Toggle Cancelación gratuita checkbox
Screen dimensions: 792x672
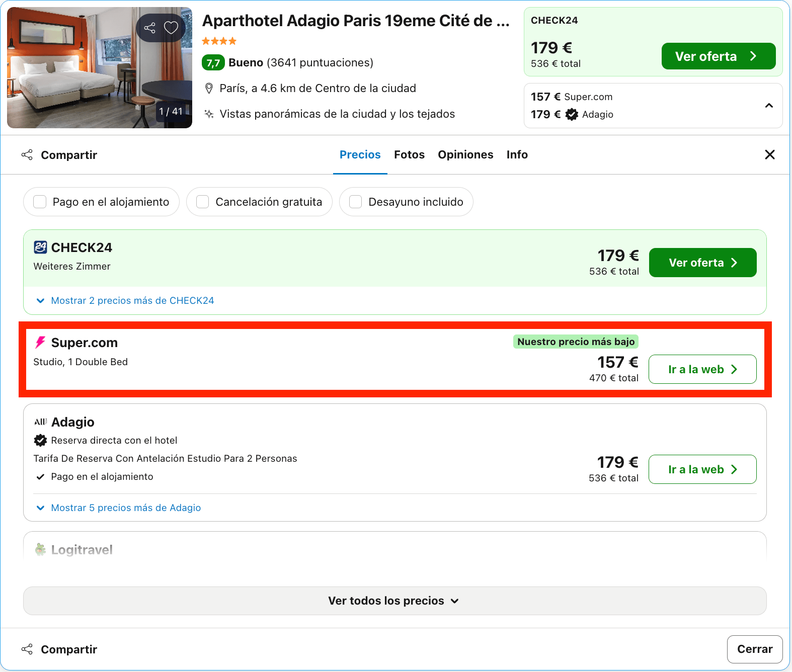point(203,202)
